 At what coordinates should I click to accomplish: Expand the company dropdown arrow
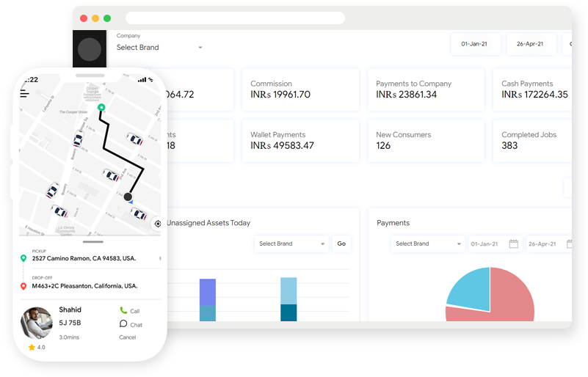[x=200, y=48]
